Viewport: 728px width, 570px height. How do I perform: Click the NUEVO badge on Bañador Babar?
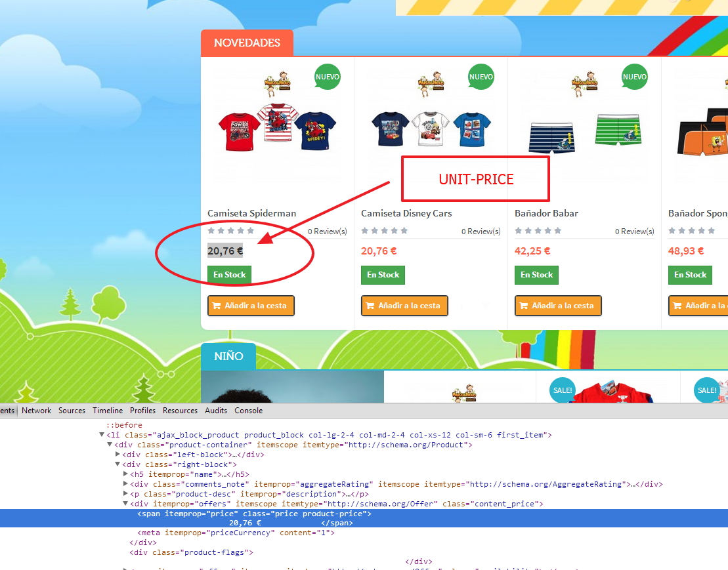tap(635, 77)
